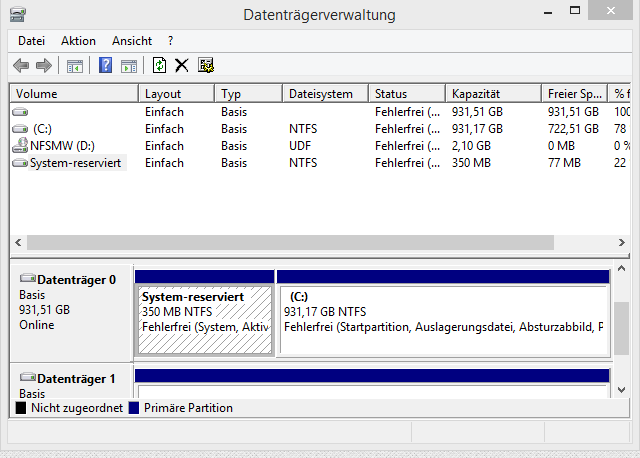Toggle the console tree pane icon
640x458 pixels.
[x=74, y=65]
